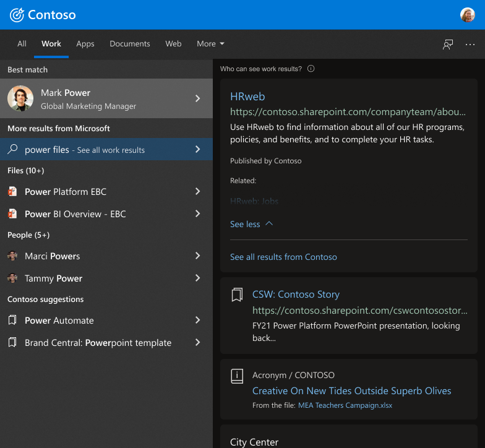Click the acronym book icon on Acronym card
Screen dimensions: 485x448
[238, 376]
